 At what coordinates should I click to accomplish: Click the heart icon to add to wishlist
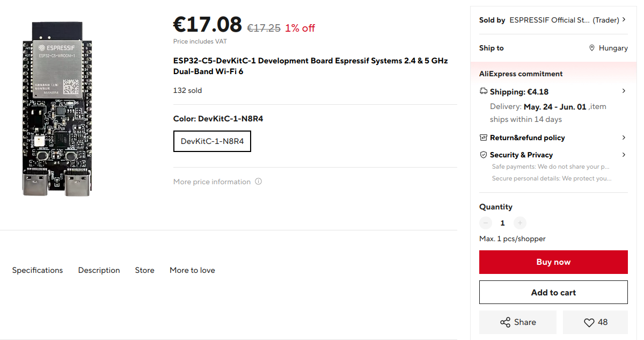589,322
